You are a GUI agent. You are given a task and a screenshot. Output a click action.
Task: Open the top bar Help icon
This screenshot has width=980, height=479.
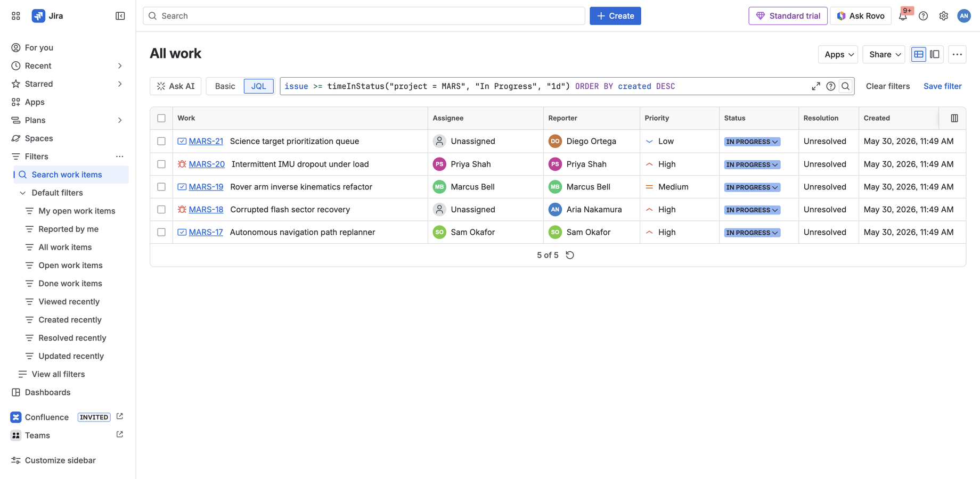coord(924,16)
